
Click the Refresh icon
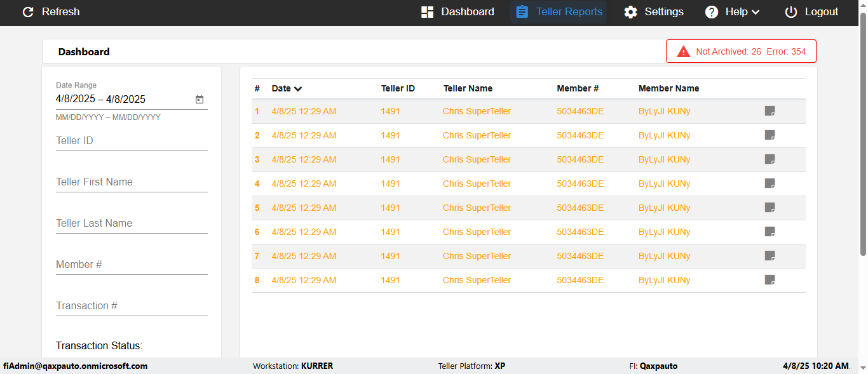[x=28, y=12]
